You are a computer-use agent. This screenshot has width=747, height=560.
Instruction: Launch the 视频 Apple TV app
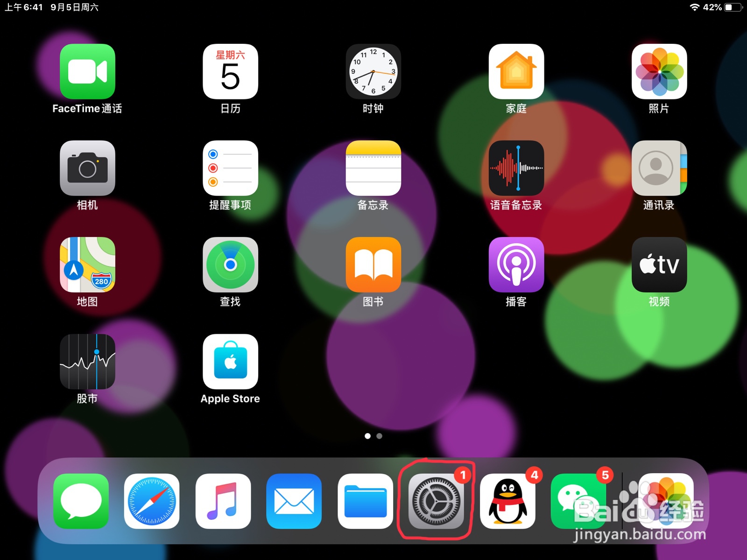[659, 265]
